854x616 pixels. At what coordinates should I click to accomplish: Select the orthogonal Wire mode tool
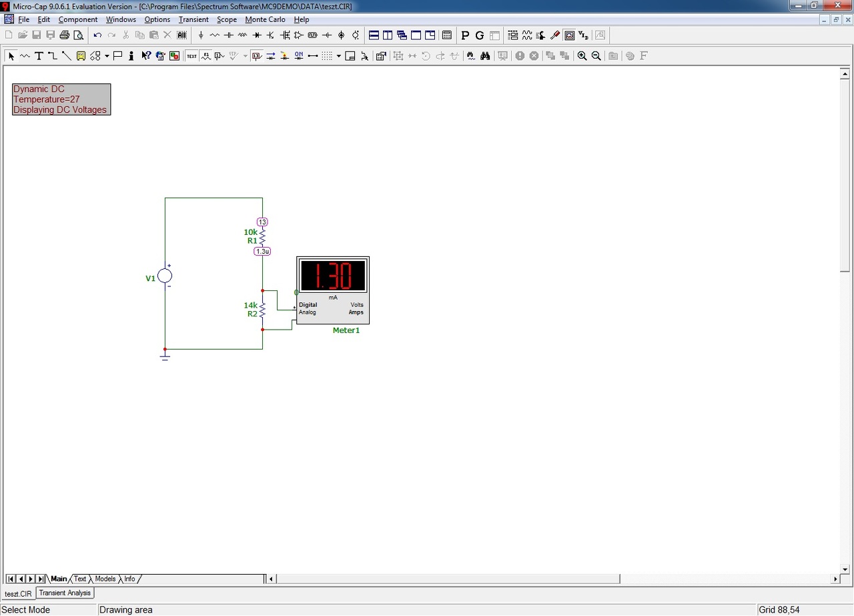click(x=53, y=56)
